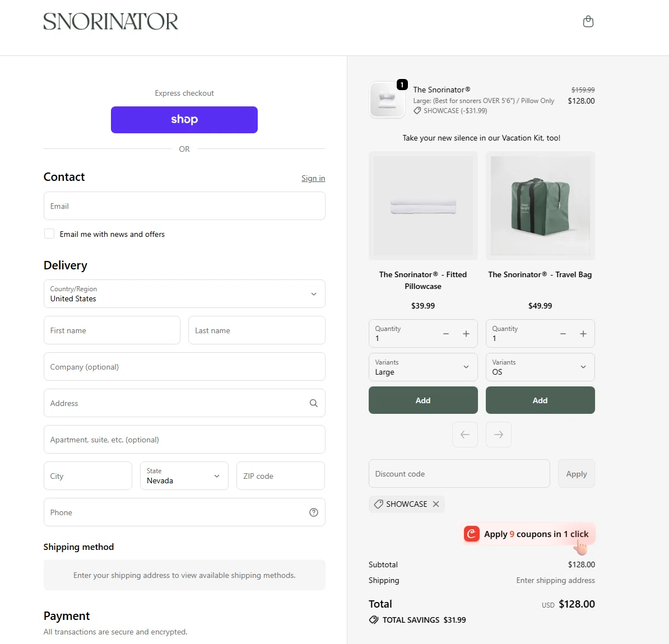Add the Travel Bag to order

[540, 400]
